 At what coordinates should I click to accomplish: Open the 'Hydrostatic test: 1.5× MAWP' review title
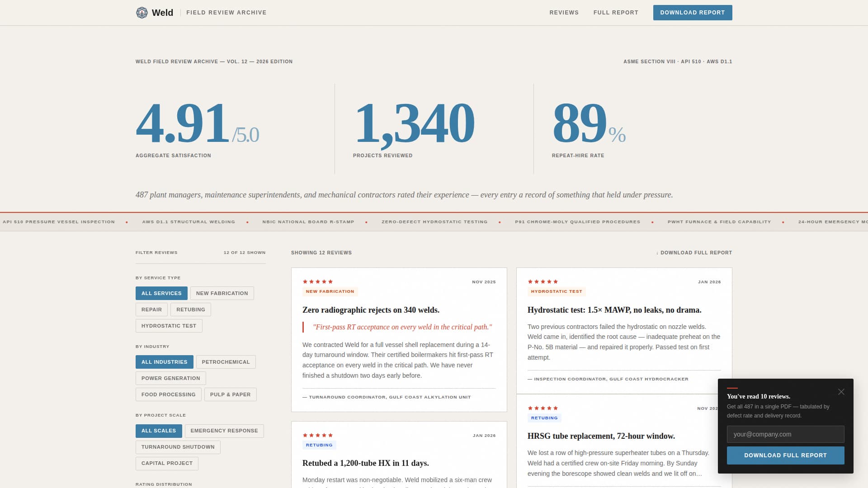point(614,310)
